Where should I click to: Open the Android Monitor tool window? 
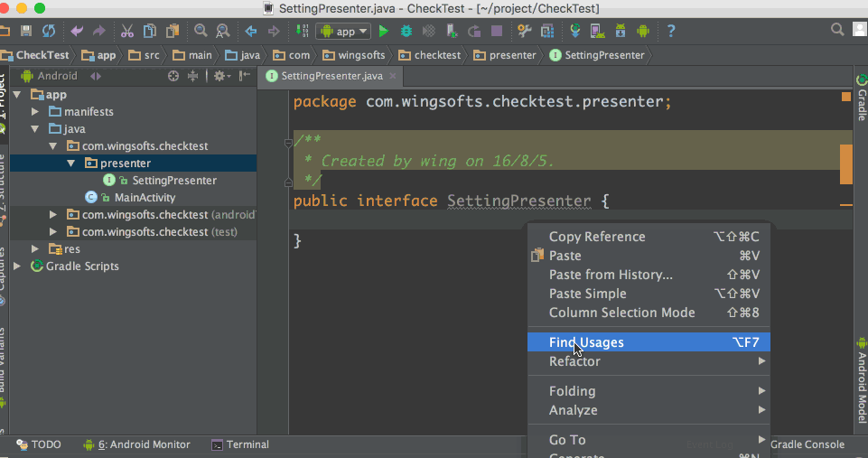point(136,444)
